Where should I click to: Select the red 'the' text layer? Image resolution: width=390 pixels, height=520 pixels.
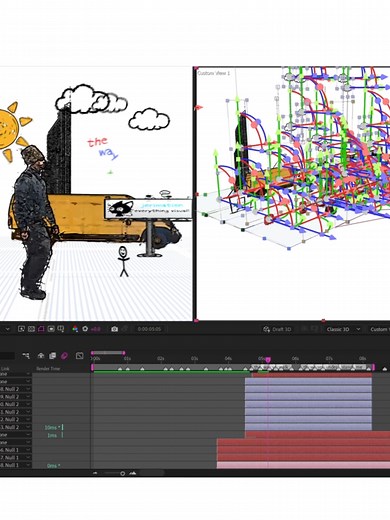click(x=98, y=142)
